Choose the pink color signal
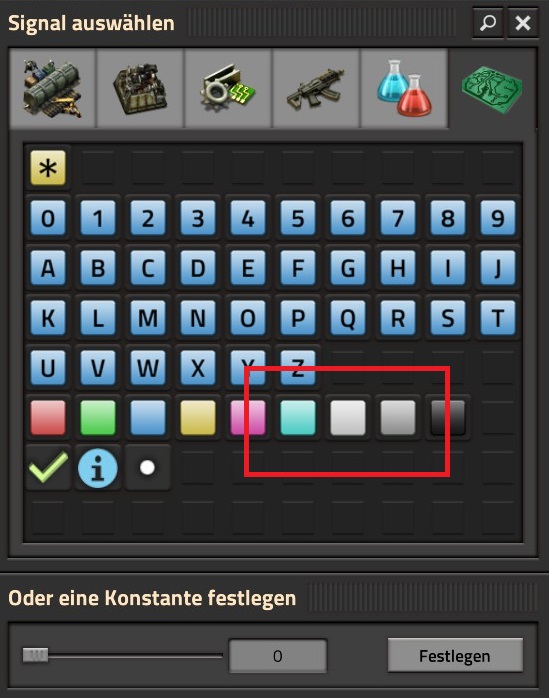Viewport: 549px width, 698px height. pyautogui.click(x=248, y=417)
